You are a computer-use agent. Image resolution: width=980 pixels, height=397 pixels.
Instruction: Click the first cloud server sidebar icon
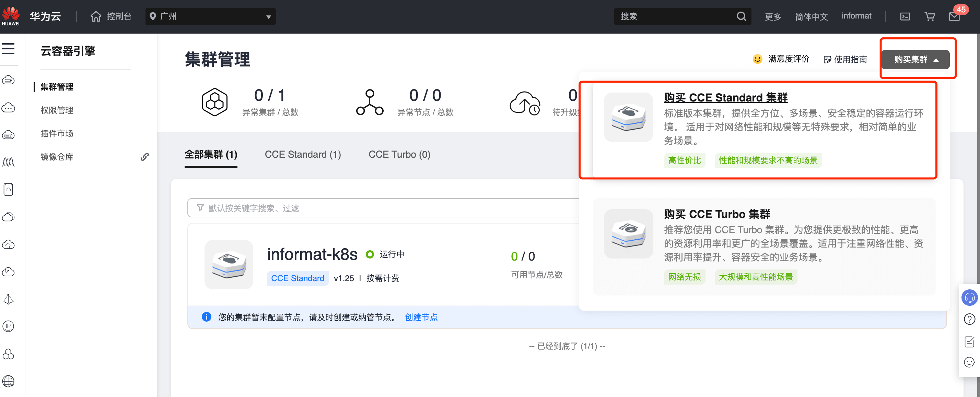pos(8,80)
